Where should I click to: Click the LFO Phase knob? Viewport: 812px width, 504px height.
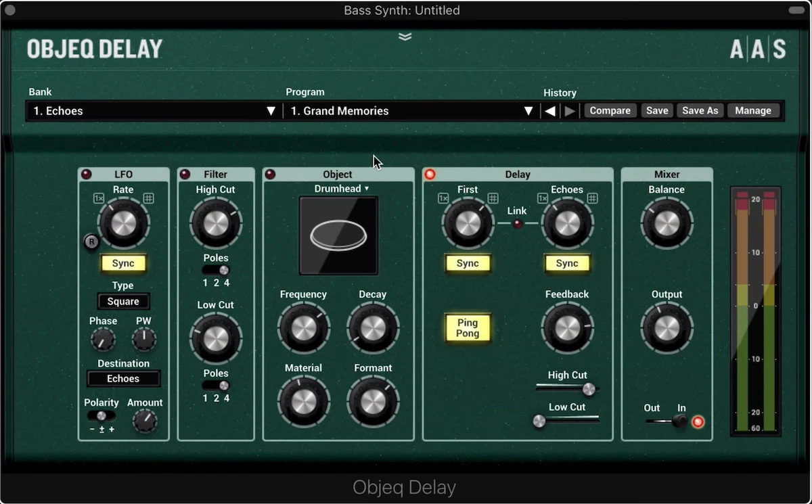[103, 340]
